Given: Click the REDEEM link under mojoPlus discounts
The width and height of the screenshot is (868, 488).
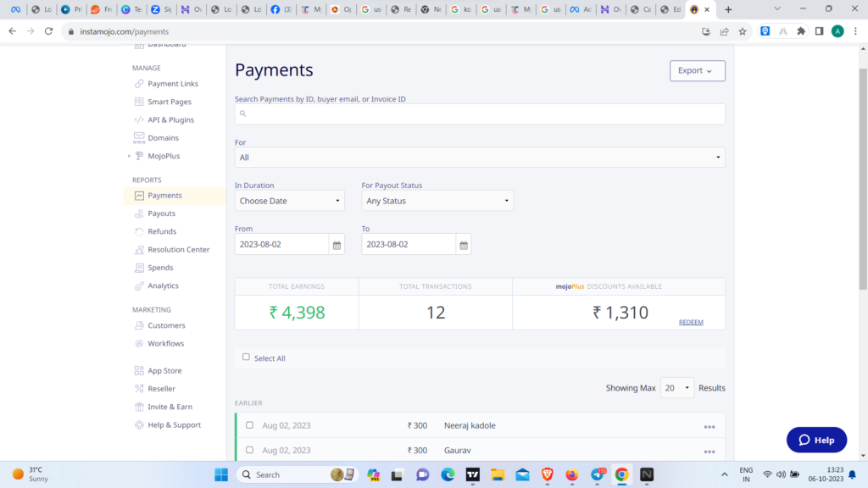Looking at the screenshot, I should [691, 322].
